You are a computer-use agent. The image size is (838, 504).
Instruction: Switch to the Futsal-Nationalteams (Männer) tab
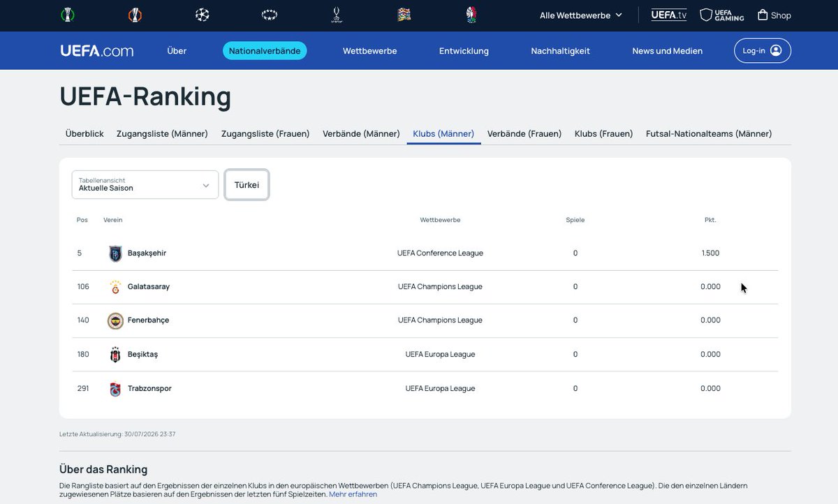(709, 133)
